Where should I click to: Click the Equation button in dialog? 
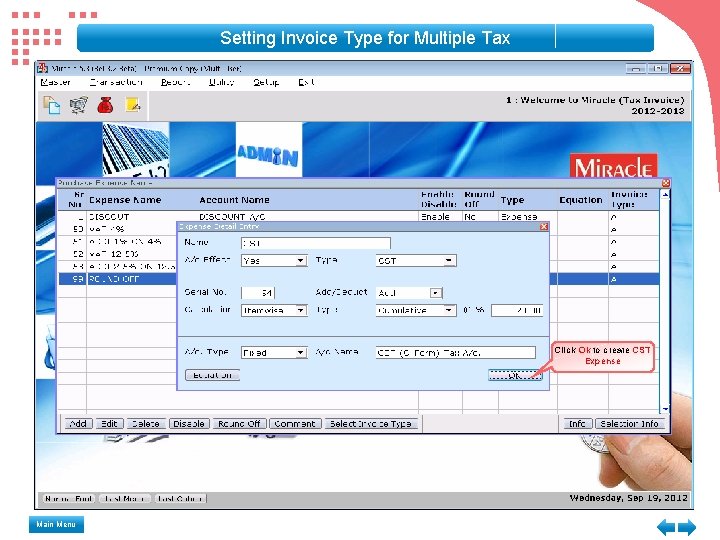[212, 375]
